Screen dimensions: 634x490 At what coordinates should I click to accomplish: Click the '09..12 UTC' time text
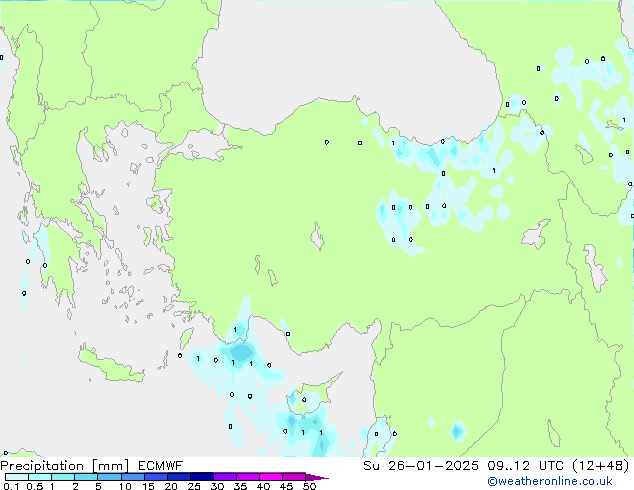point(526,466)
